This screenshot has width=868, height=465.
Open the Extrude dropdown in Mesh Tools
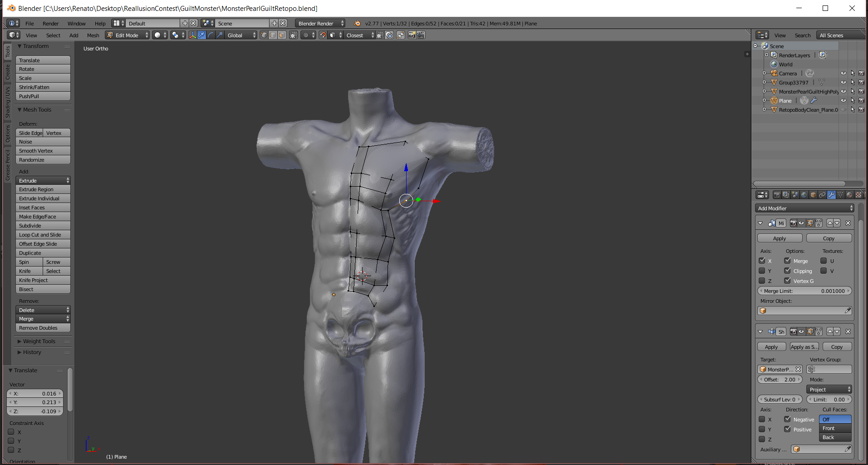tap(43, 180)
